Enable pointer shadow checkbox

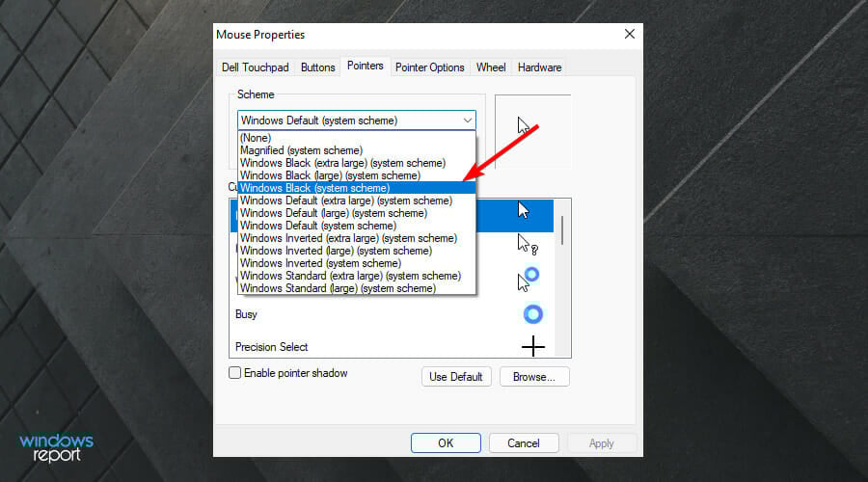click(234, 373)
